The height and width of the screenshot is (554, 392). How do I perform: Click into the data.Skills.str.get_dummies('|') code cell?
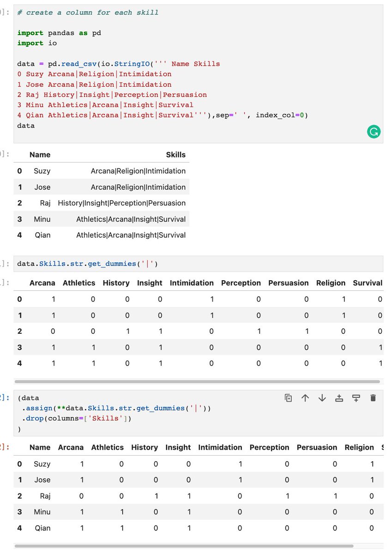[199, 264]
